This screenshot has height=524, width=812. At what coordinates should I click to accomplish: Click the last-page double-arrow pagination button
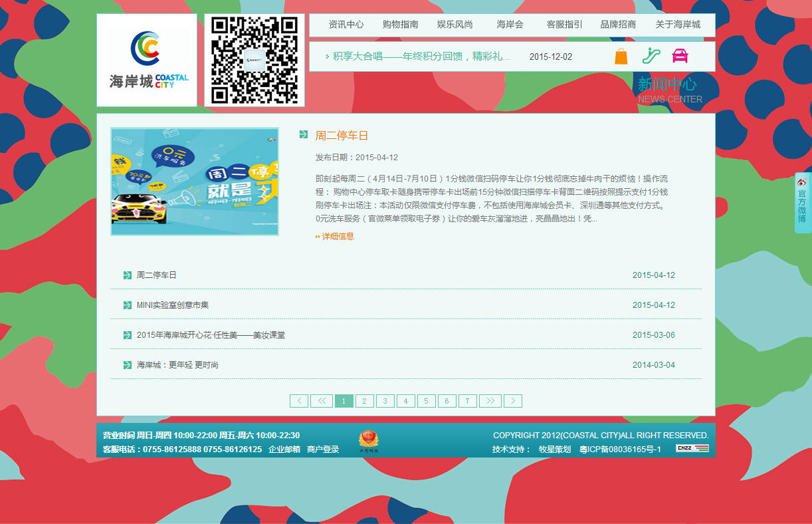coord(491,401)
